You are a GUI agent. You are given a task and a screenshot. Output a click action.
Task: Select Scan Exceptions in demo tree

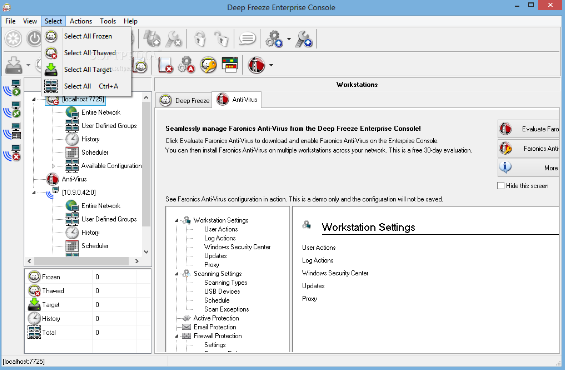(x=227, y=309)
